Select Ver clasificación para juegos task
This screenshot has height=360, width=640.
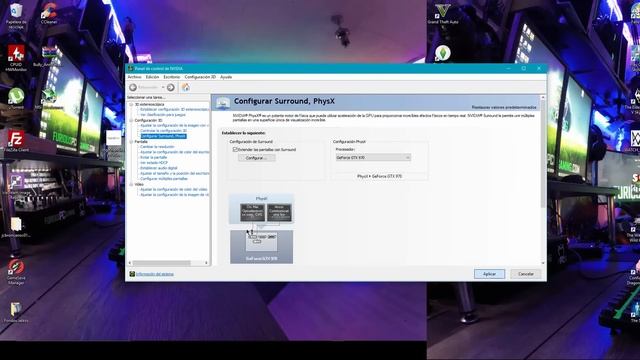163,115
